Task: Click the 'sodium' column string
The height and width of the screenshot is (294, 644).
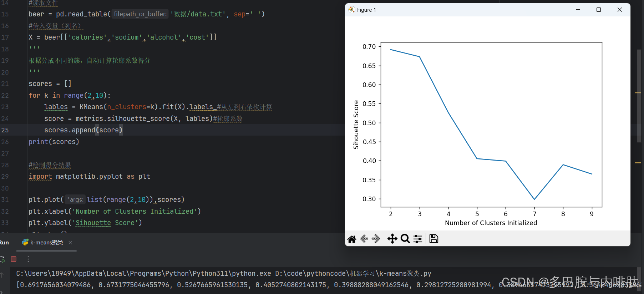Action: pyautogui.click(x=127, y=37)
